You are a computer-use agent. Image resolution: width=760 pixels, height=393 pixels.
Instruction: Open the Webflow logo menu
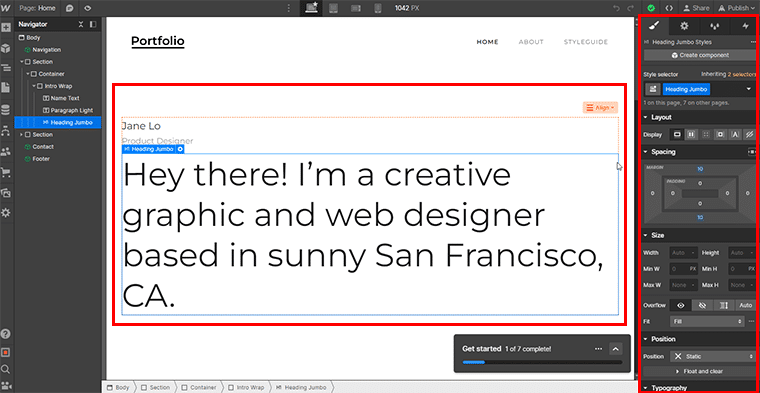(6, 8)
